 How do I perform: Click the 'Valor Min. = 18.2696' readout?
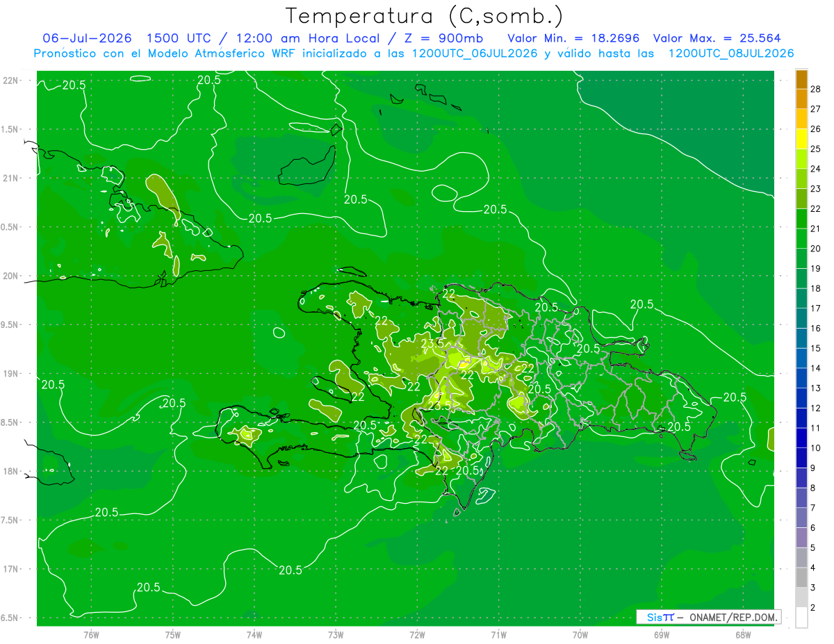[573, 38]
